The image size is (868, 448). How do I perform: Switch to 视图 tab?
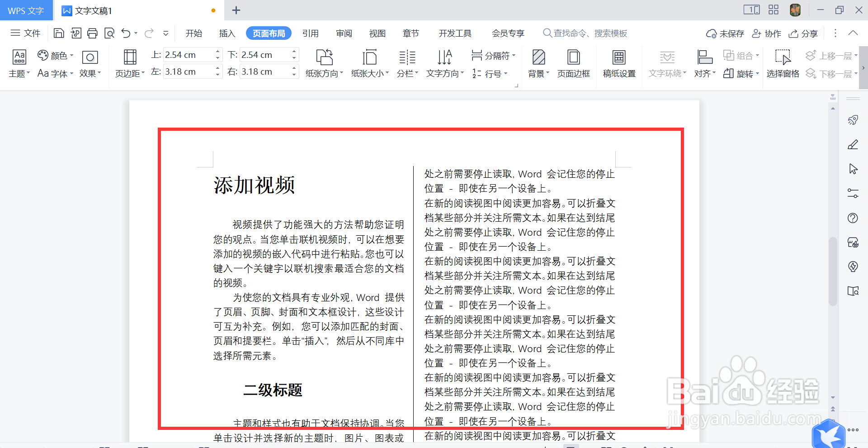[x=377, y=33]
